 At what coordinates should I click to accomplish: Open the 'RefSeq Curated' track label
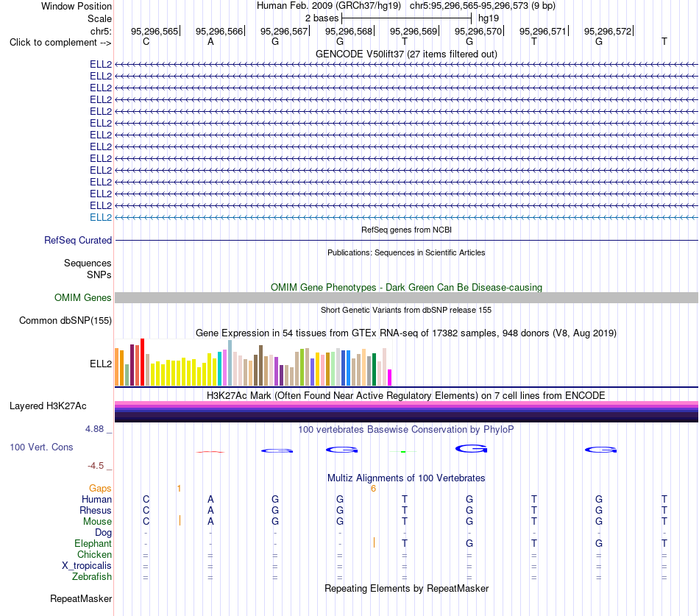click(x=78, y=240)
